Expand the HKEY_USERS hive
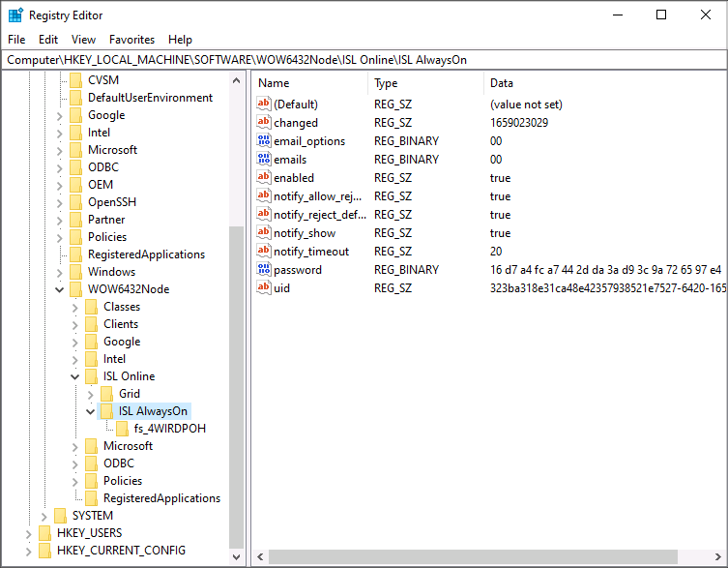Image resolution: width=728 pixels, height=568 pixels. [28, 534]
